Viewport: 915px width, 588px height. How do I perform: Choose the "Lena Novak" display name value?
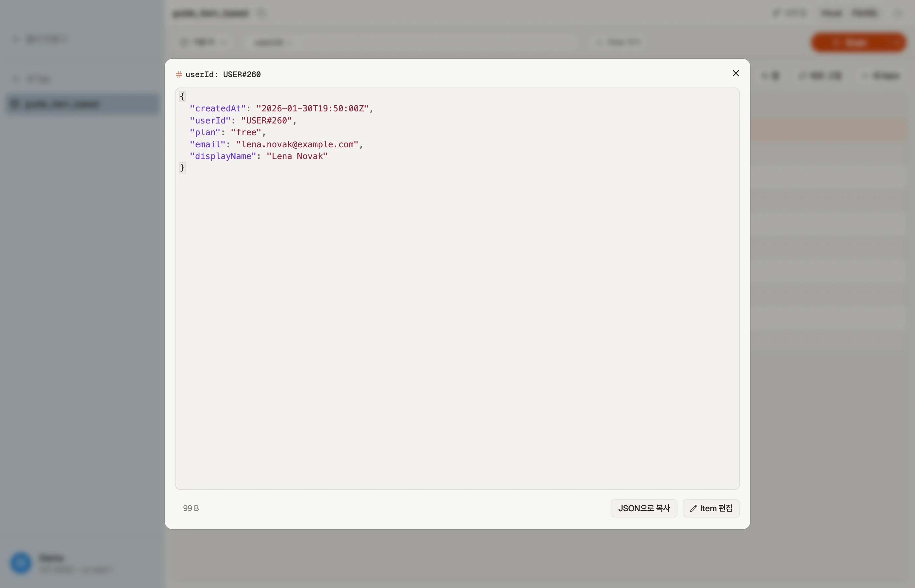pos(297,156)
